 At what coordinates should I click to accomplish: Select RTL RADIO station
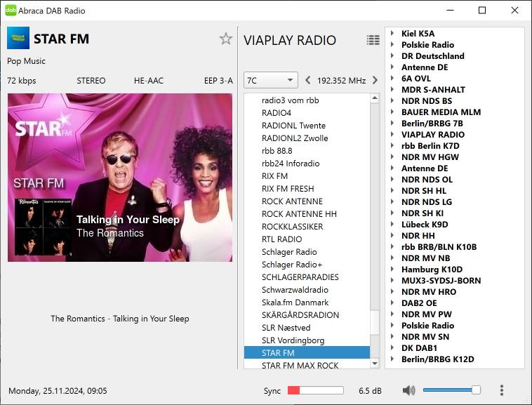[281, 239]
